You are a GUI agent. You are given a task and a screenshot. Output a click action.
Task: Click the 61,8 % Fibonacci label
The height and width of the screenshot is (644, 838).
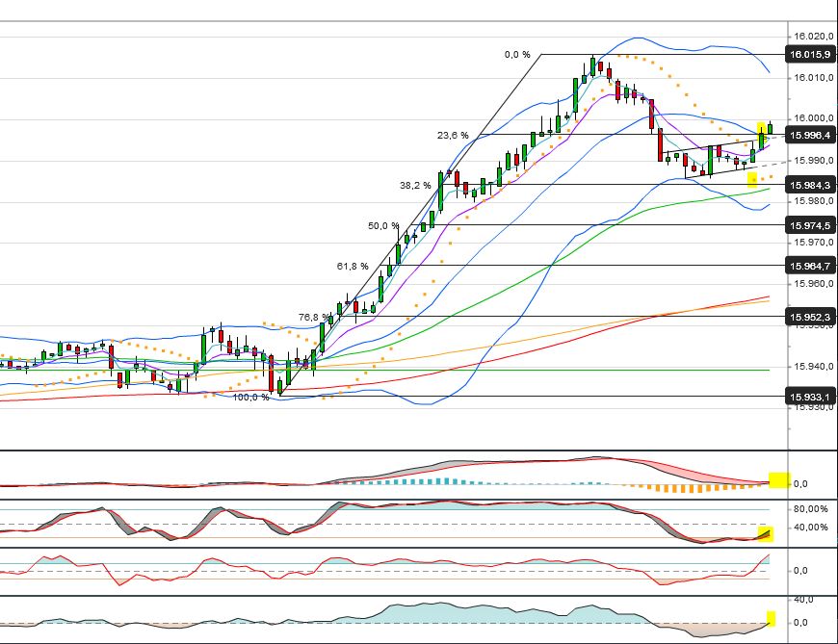coord(353,266)
